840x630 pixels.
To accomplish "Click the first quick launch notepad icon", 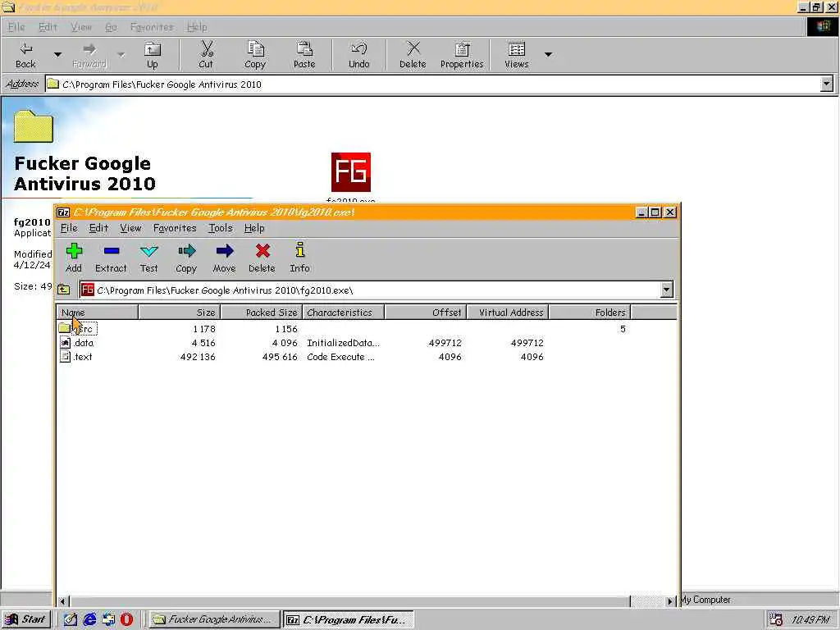I will (71, 619).
